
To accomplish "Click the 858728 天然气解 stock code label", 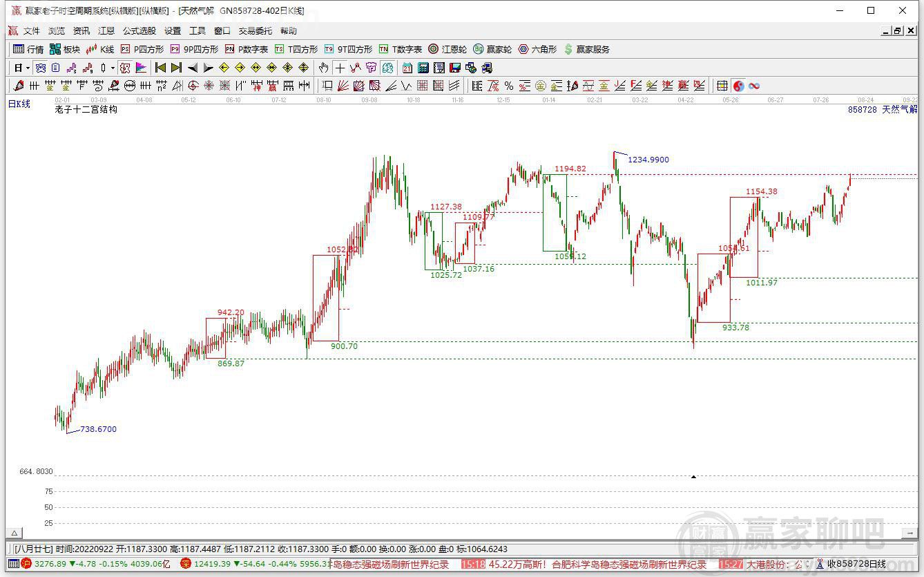I will 883,109.
